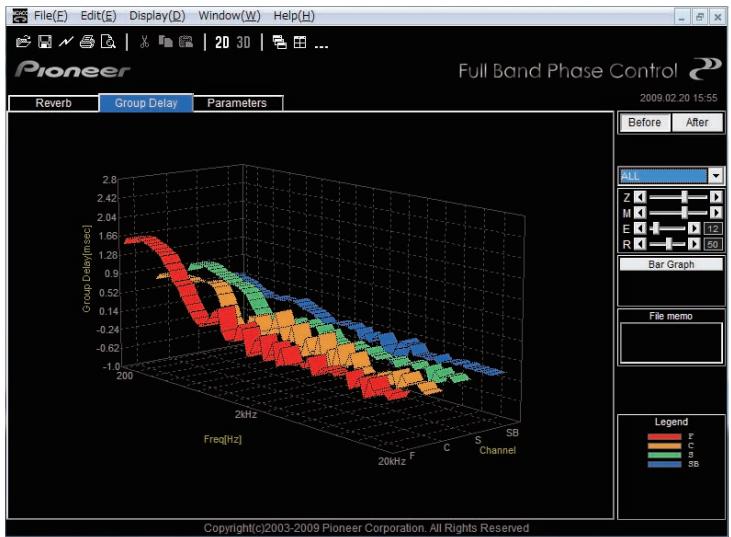Switch graph to 3D view
Viewport: 731px width, 537px height.
pos(243,42)
